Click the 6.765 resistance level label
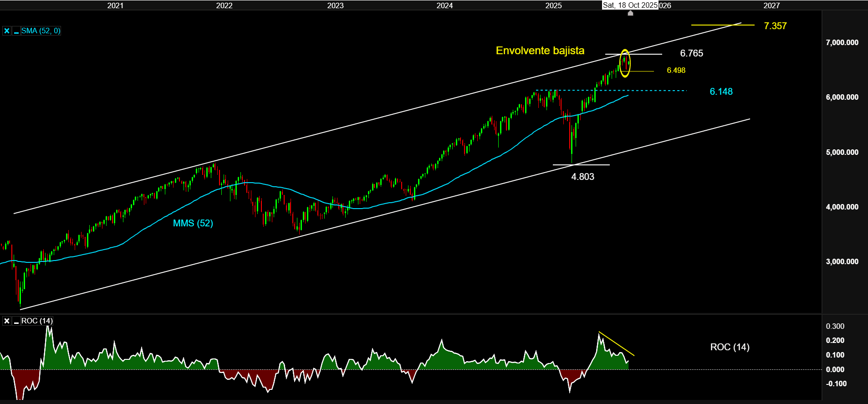 pyautogui.click(x=691, y=53)
